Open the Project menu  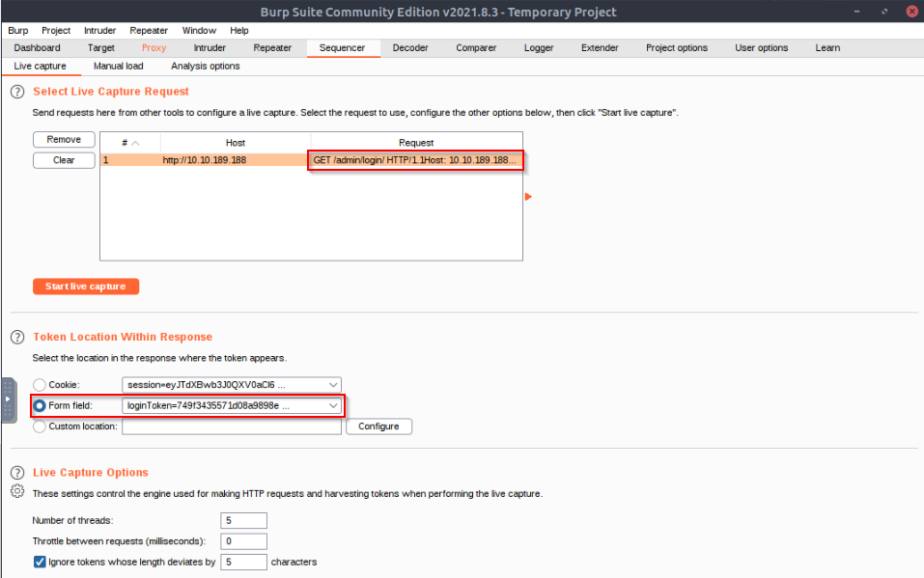56,31
